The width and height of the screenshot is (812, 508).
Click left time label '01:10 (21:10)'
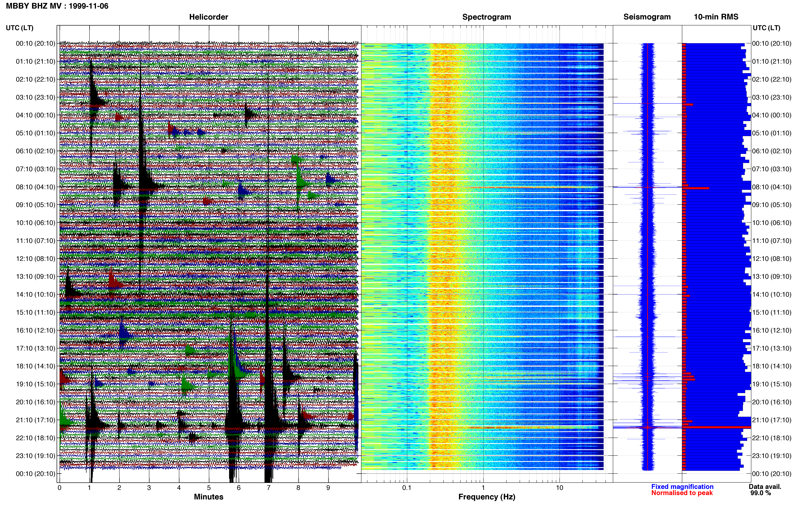36,61
